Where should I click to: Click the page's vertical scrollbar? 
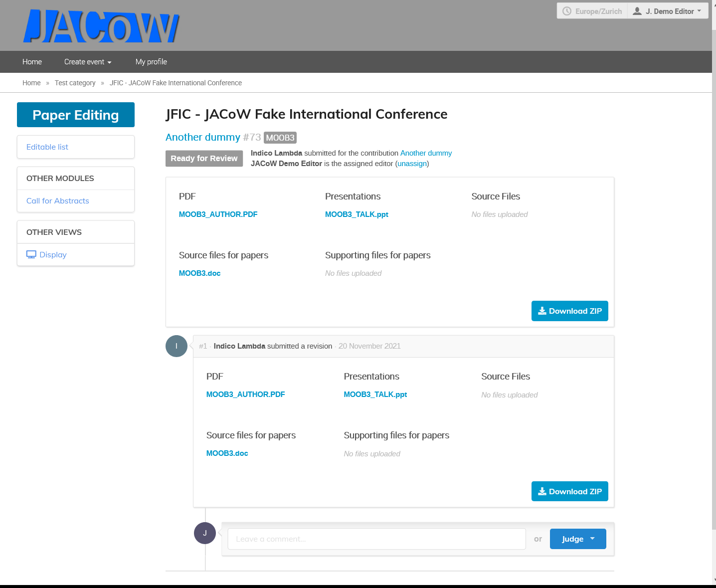click(714, 279)
